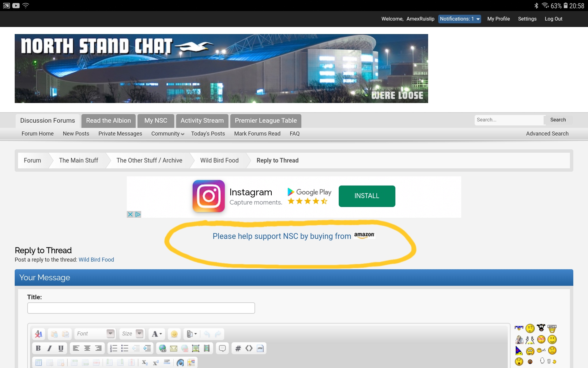Open the Font dropdown
The height and width of the screenshot is (368, 588).
[x=95, y=334]
